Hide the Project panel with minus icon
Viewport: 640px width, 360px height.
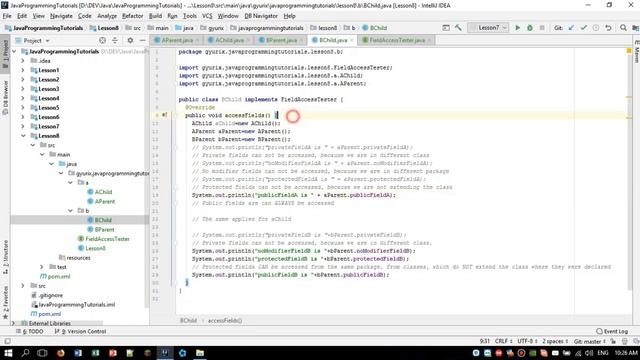click(x=142, y=40)
